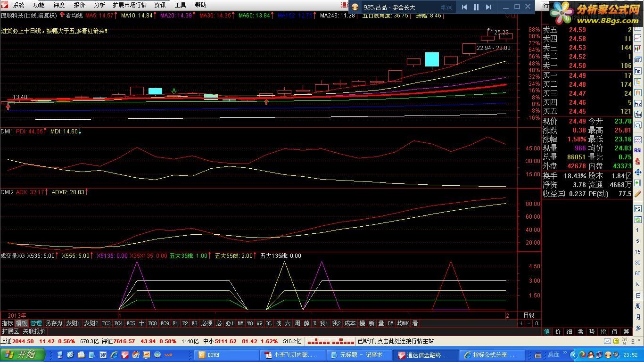Screen dimensions: 644x362
Task: Select the 发财1 template tab
Action: (x=73, y=323)
